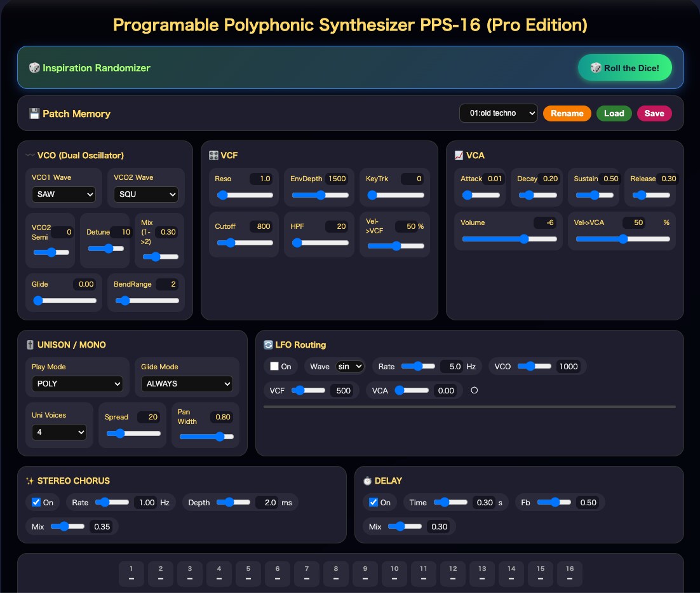Viewport: 700px width, 593px height.
Task: Click the sparkle icon beside STEREO CHORUS
Action: click(x=30, y=481)
